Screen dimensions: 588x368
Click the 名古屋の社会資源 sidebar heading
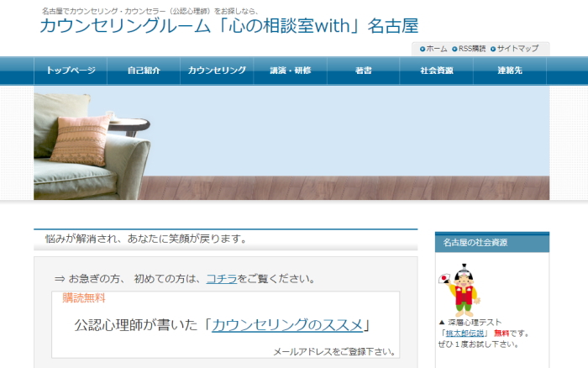(x=492, y=242)
